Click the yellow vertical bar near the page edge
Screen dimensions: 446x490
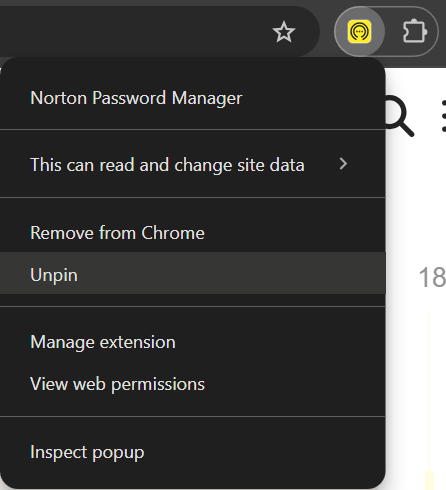(430, 390)
